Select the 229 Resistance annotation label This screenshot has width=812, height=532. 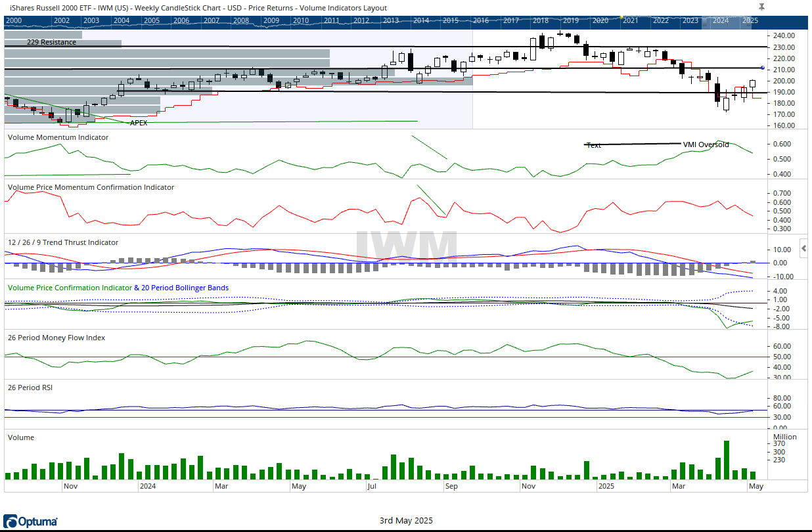pos(51,42)
